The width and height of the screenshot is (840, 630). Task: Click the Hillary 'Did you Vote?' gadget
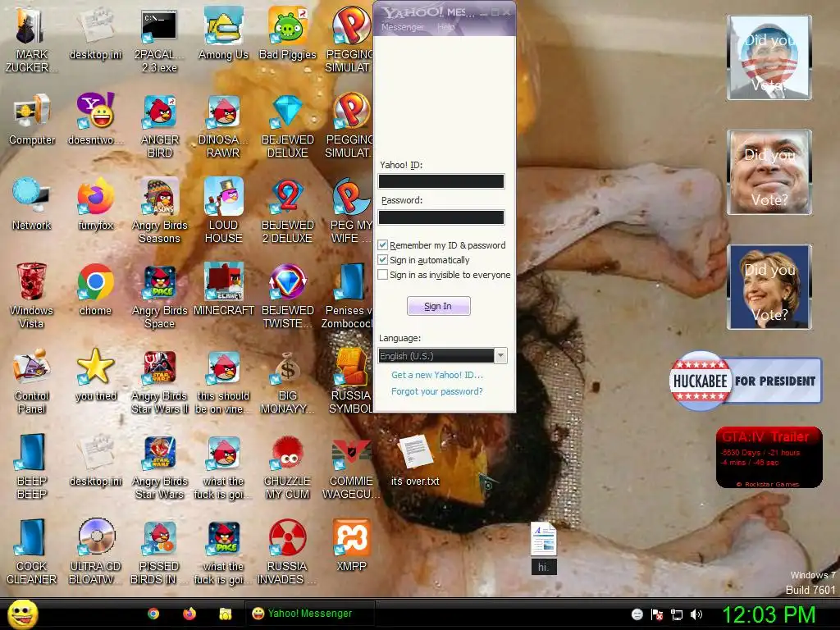tap(769, 286)
